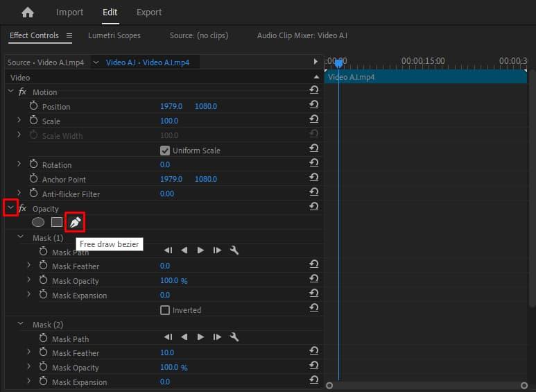
Task: Click the Home icon
Action: click(x=28, y=12)
